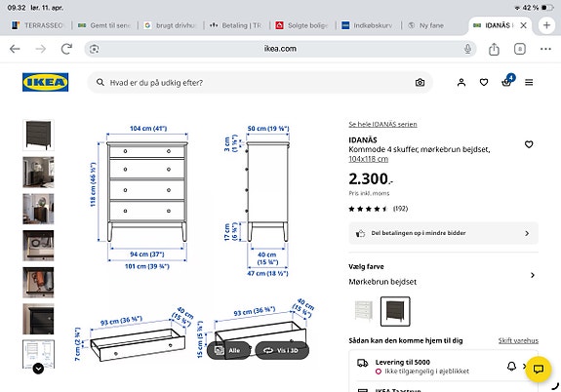The height and width of the screenshot is (392, 561).
Task: Open the hamburger menu icon
Action: 529,82
